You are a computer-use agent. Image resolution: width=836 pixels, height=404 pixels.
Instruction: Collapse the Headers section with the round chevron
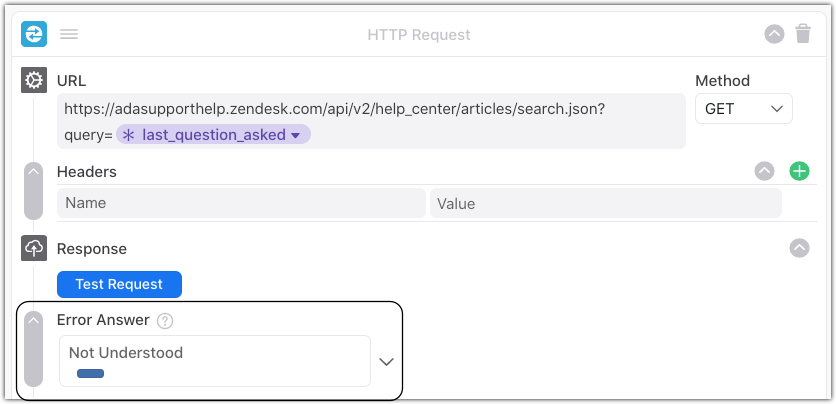pyautogui.click(x=764, y=171)
